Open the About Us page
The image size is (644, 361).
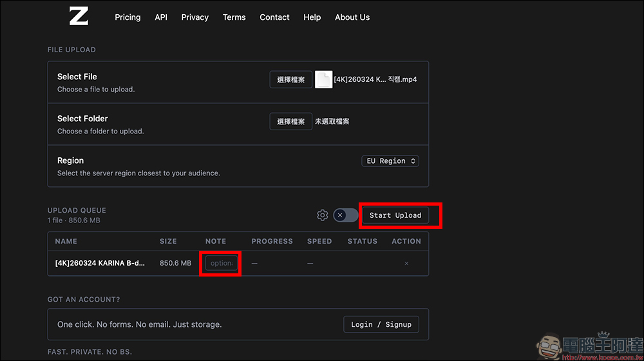pyautogui.click(x=352, y=17)
